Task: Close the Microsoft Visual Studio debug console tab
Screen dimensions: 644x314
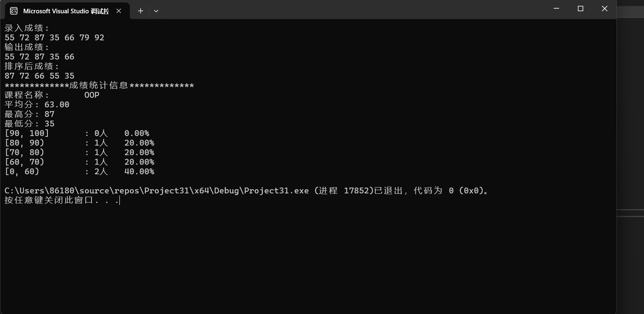Action: pos(119,11)
